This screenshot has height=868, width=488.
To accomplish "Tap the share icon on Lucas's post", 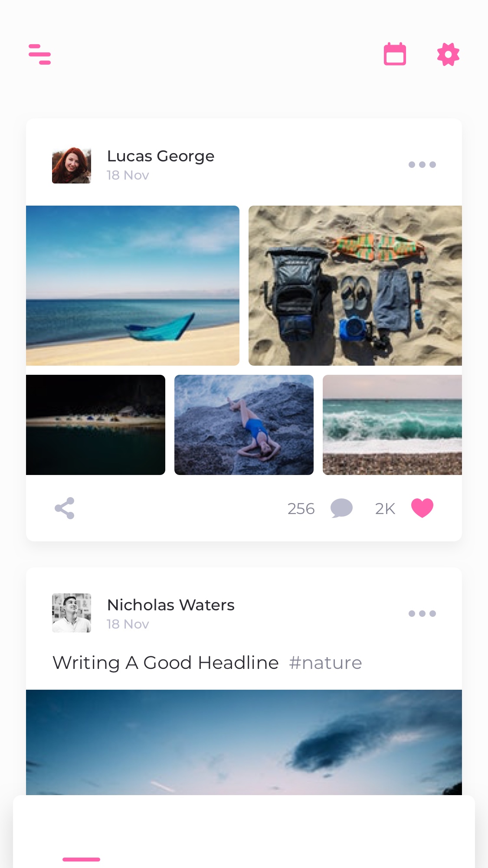I will click(x=65, y=508).
